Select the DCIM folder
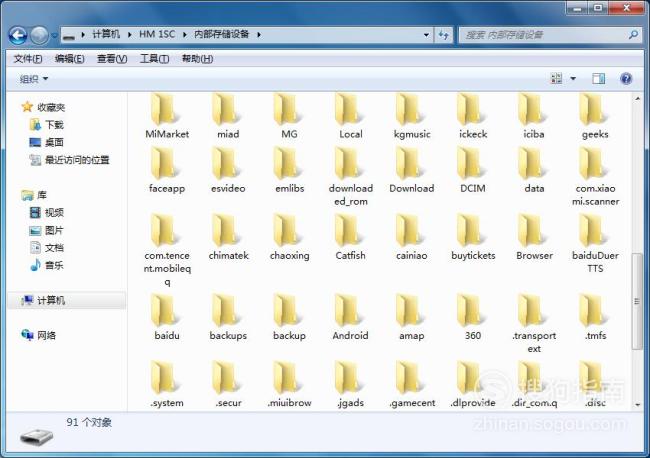 [473, 171]
